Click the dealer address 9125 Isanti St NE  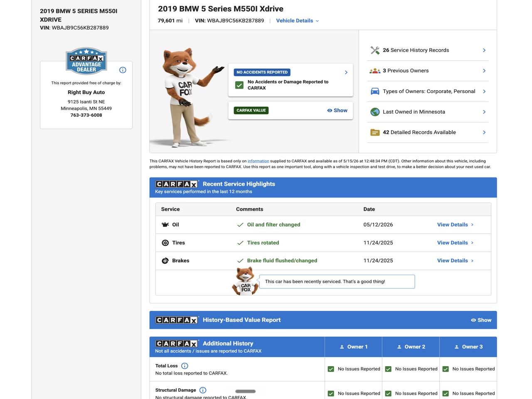pyautogui.click(x=86, y=102)
